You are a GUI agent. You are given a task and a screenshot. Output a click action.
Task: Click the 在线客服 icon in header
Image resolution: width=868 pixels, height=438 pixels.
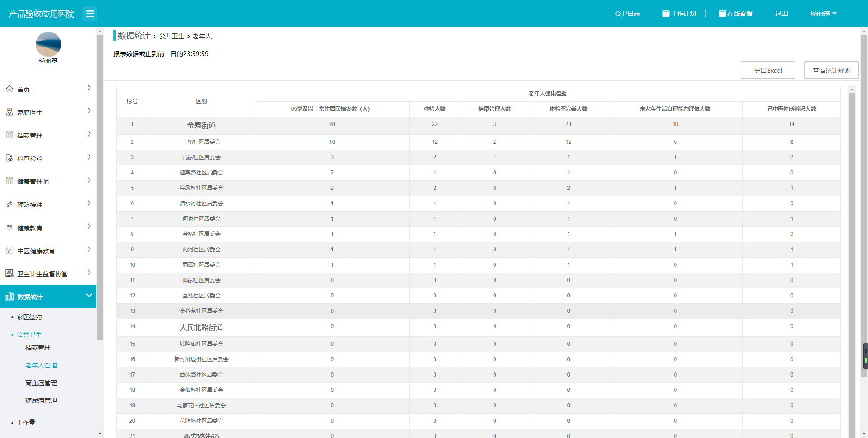point(722,14)
